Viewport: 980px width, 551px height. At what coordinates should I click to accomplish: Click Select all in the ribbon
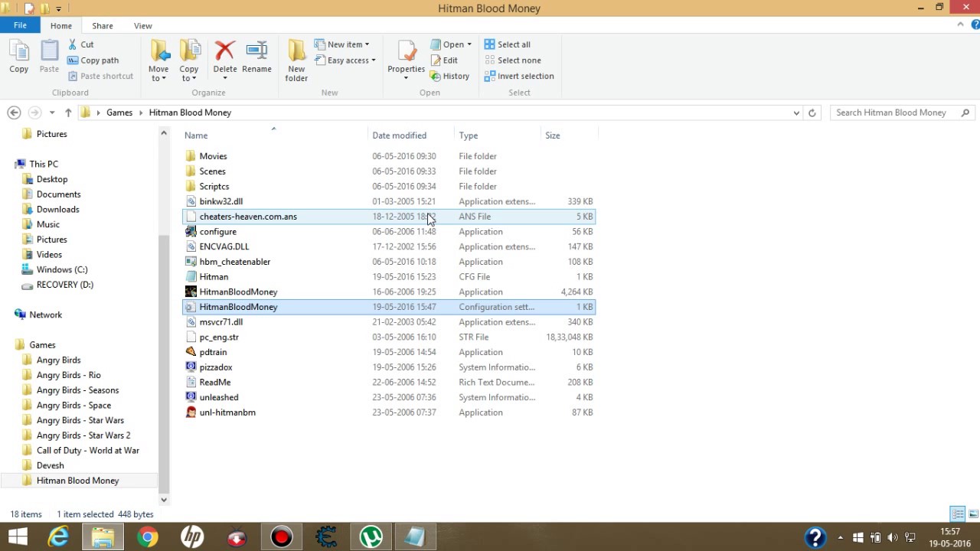tap(507, 44)
